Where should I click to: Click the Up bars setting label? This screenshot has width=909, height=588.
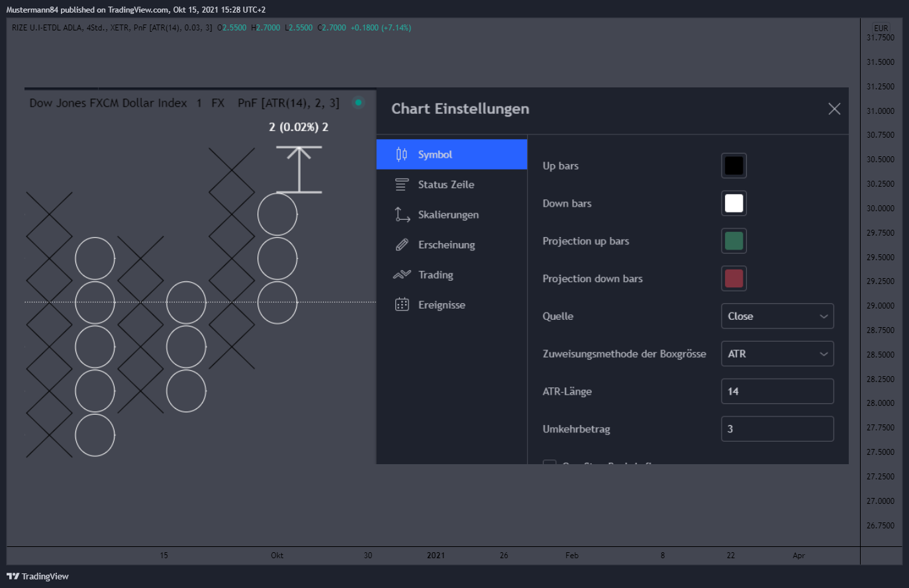click(x=561, y=166)
